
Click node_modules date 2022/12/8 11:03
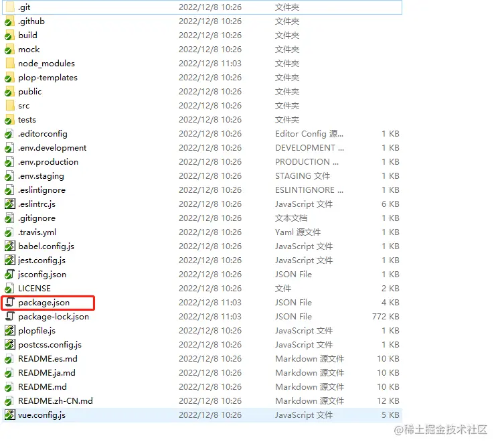click(210, 63)
